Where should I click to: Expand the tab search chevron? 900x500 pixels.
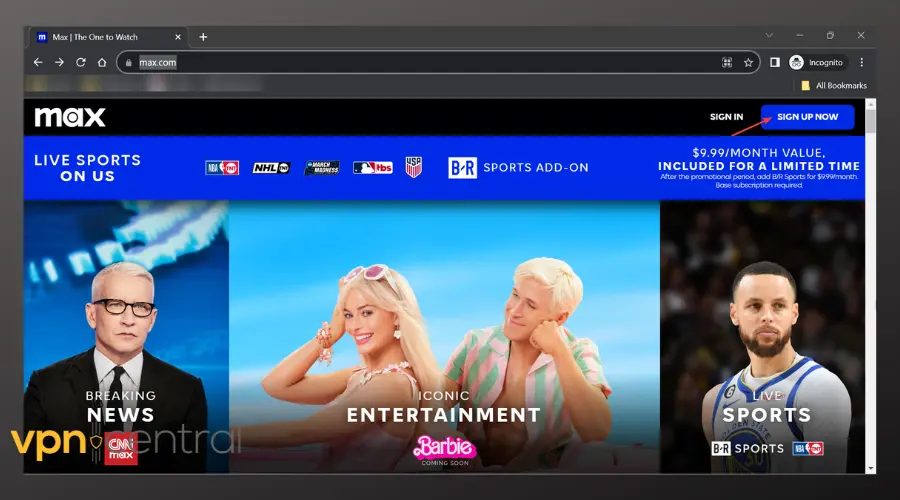point(769,36)
